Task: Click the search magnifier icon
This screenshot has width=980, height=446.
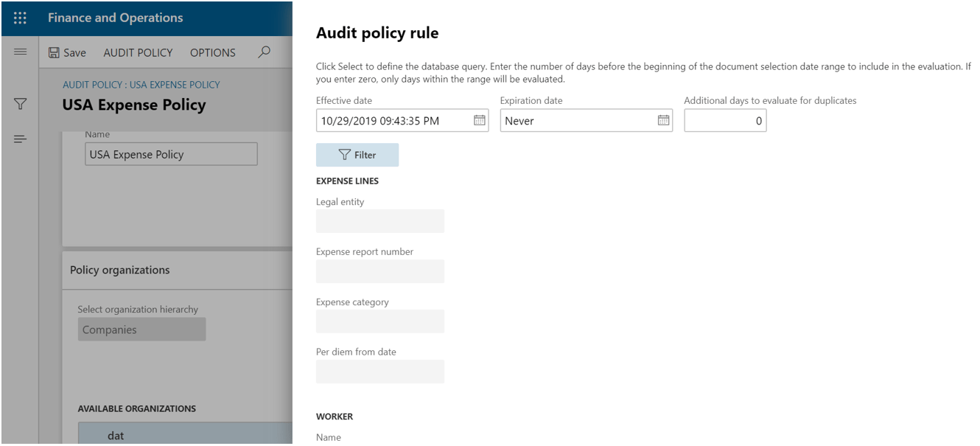Action: [x=265, y=52]
